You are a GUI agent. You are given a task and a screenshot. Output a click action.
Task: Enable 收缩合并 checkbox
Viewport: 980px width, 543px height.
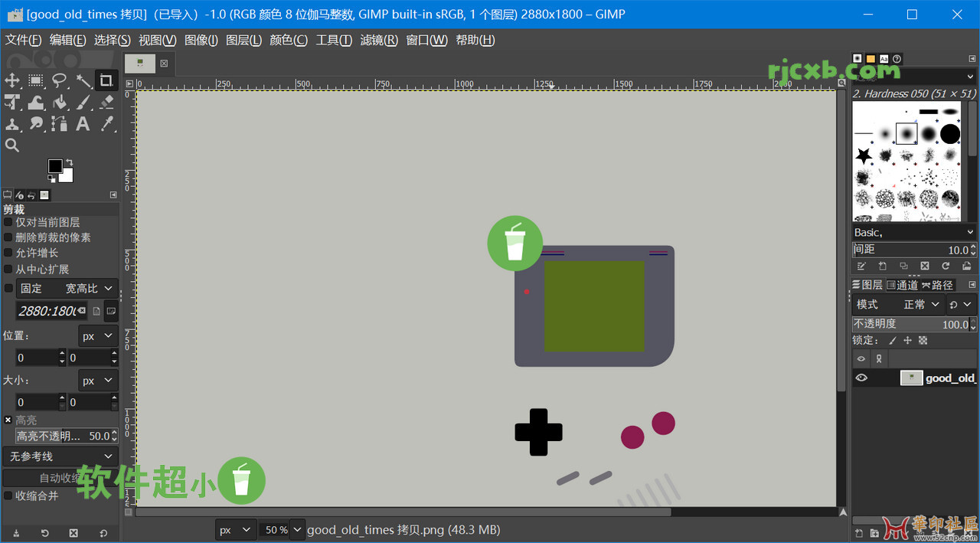(x=8, y=496)
